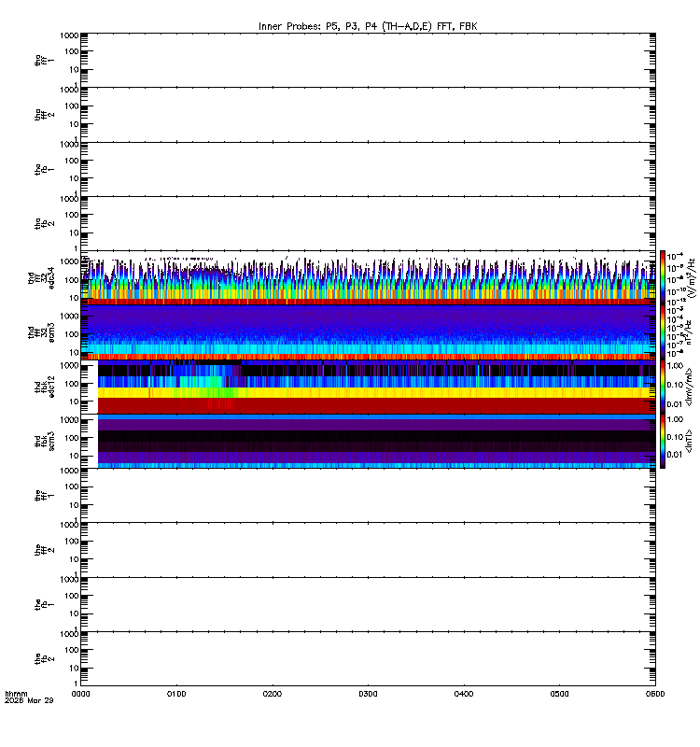The width and height of the screenshot is (700, 747).
Task: Click the 1000 tick label of tha ff 1
Action: click(69, 35)
